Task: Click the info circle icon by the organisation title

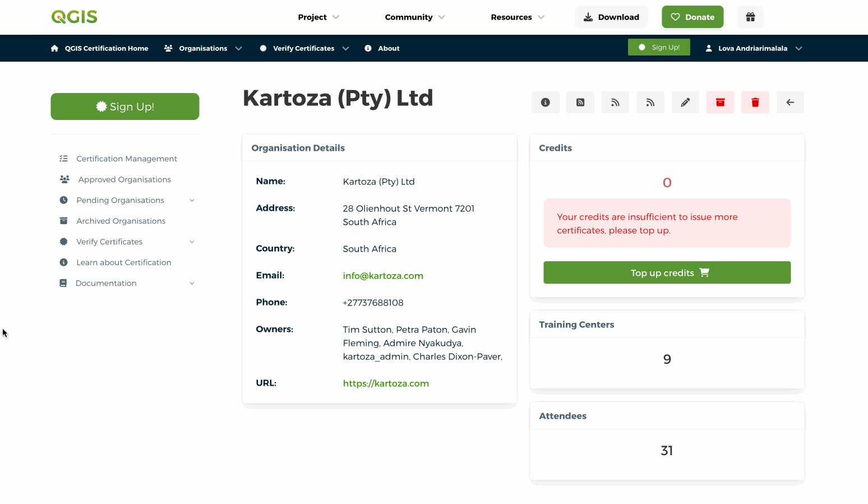Action: 546,103
